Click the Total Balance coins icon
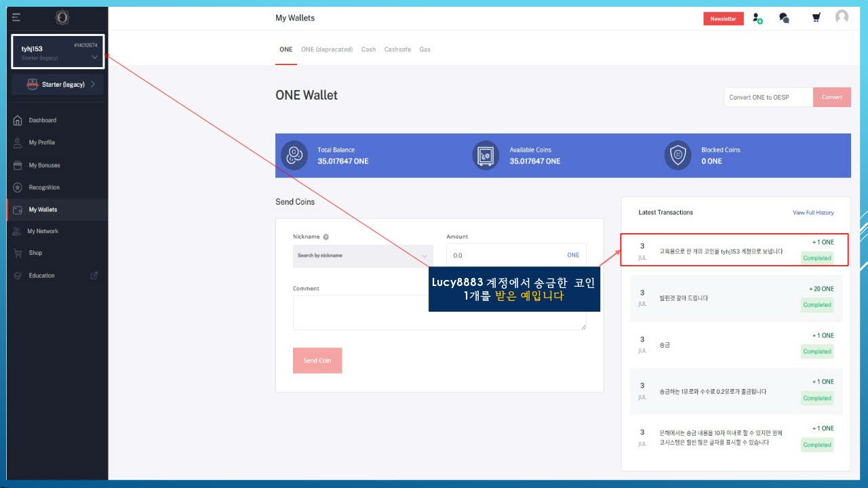Viewport: 868px width, 488px height. [294, 155]
